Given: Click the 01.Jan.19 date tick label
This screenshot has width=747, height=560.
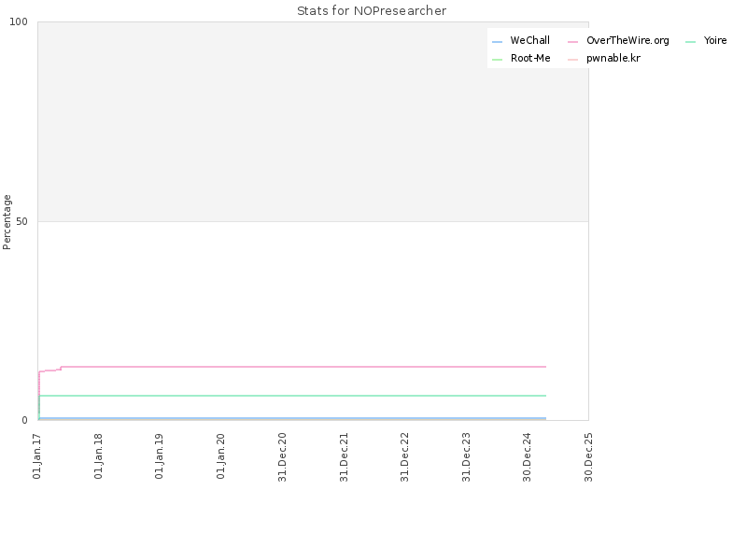Looking at the screenshot, I should (x=159, y=455).
